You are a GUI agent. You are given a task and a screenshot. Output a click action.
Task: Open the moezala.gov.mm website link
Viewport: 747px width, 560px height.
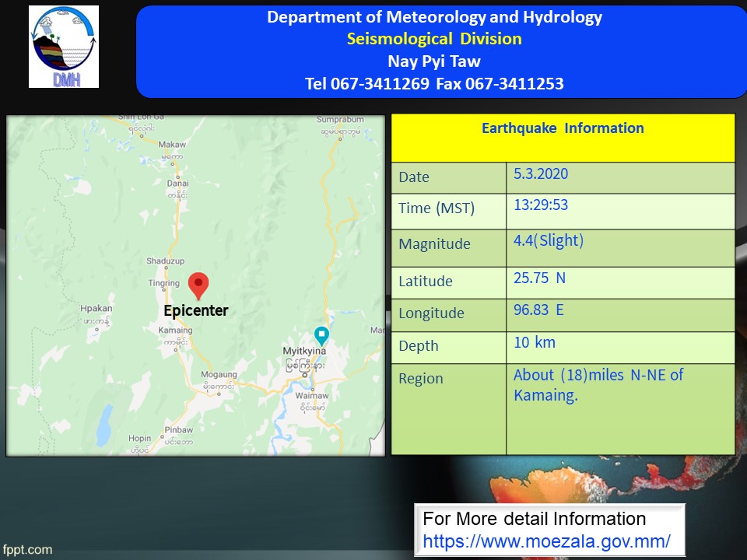click(x=546, y=541)
